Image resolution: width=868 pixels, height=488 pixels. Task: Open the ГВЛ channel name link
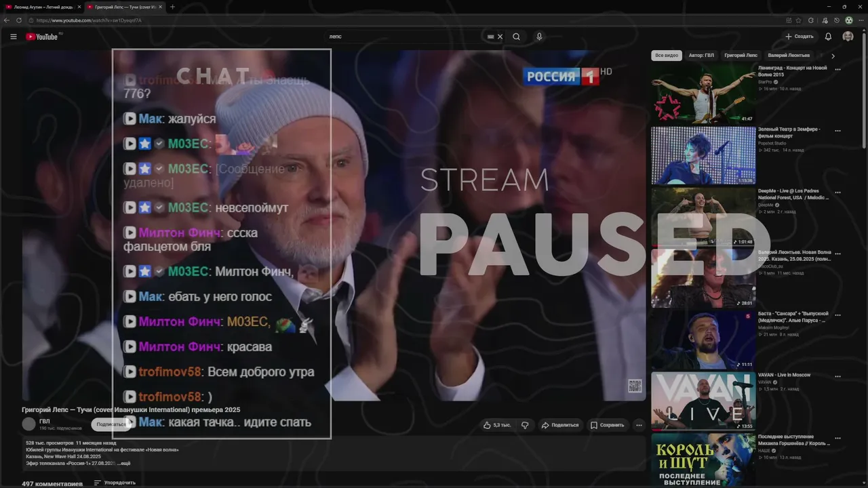[x=44, y=422]
